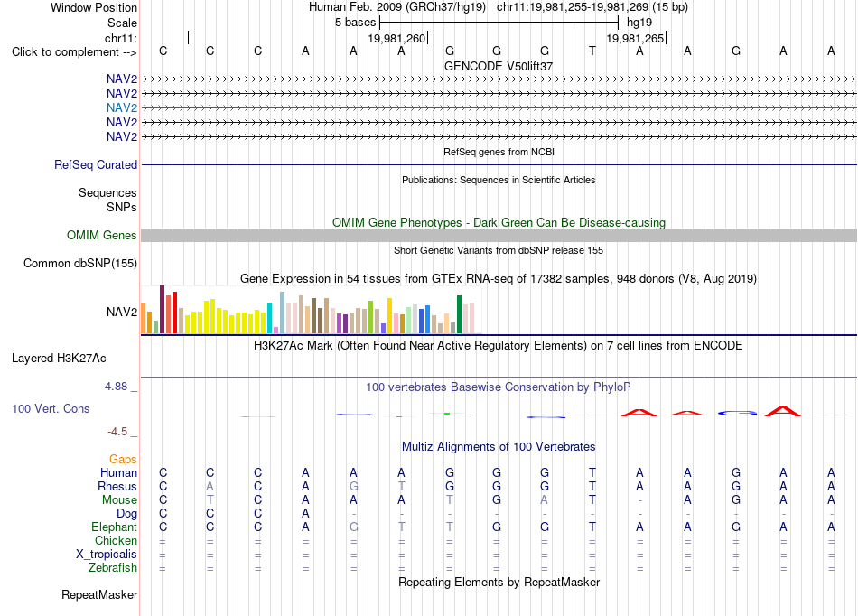Open 'Short Genetic Variants from dbSNP release 155'
Image resolution: width=858 pixels, height=616 pixels.
[499, 250]
